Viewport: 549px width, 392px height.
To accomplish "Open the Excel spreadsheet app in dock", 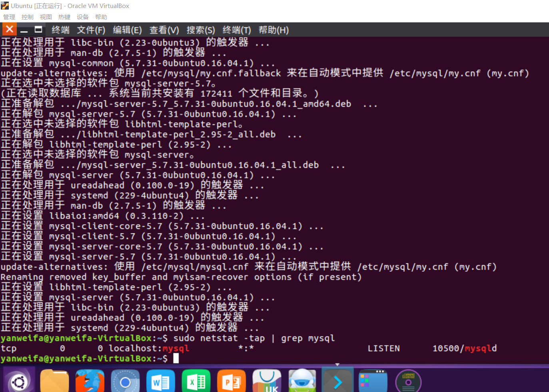I will click(196, 382).
